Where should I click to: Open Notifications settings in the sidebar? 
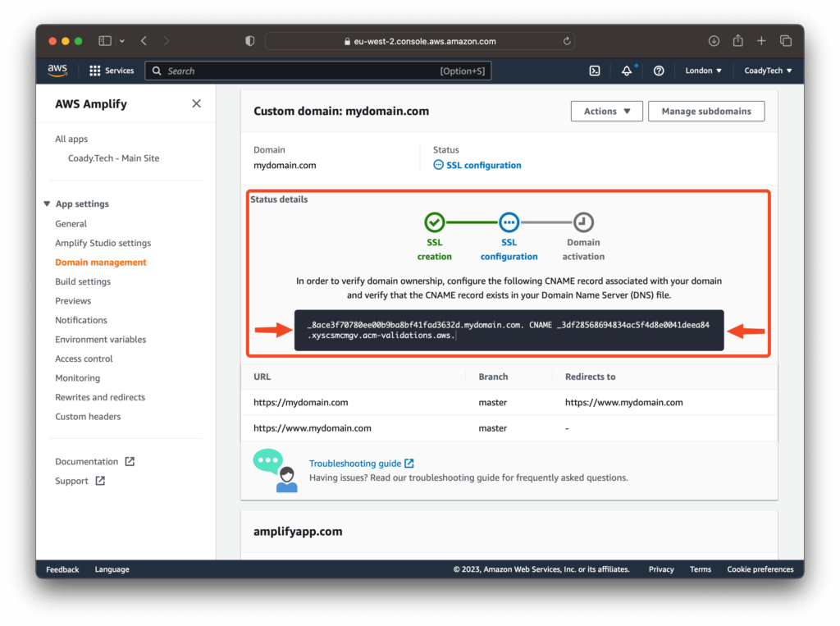[81, 320]
